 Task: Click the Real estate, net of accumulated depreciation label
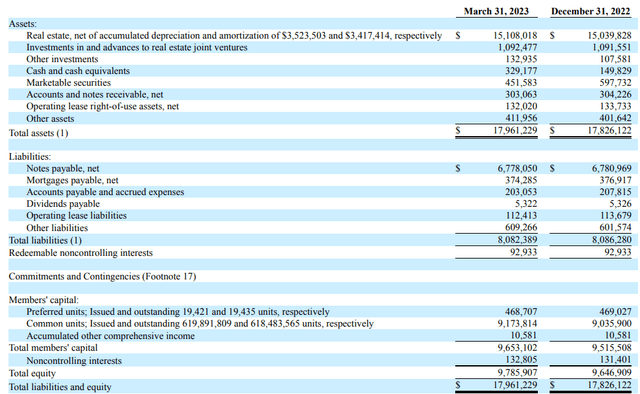click(234, 36)
